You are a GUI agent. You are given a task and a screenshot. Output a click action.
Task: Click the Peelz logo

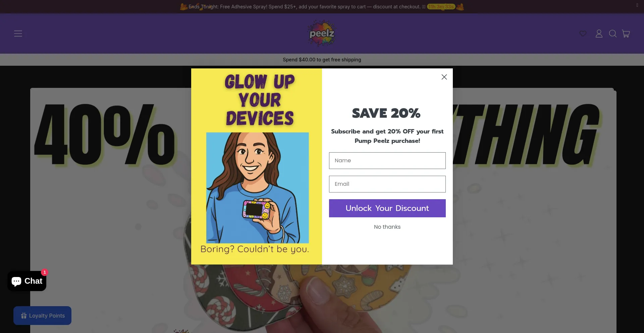pos(322,33)
